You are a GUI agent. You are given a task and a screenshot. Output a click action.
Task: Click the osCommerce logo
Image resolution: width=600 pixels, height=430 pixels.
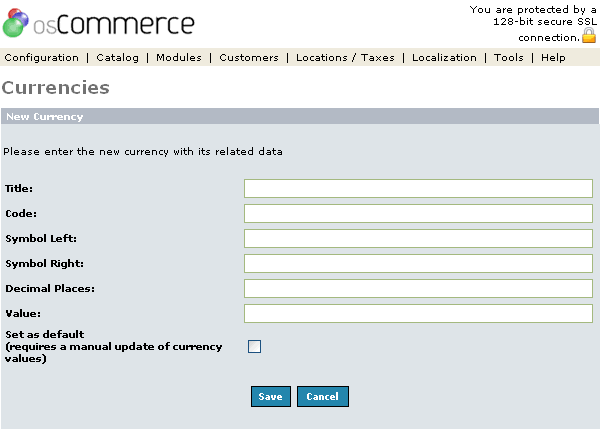click(98, 23)
